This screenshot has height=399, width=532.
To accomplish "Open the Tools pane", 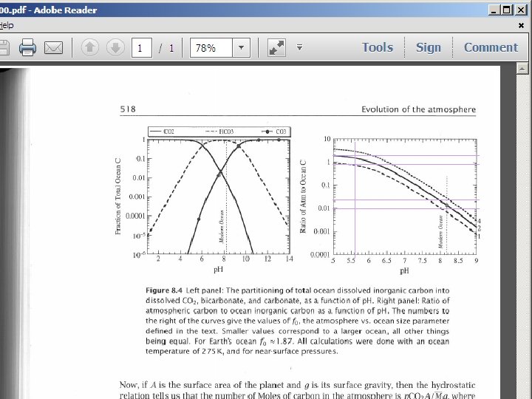I will (x=378, y=47).
